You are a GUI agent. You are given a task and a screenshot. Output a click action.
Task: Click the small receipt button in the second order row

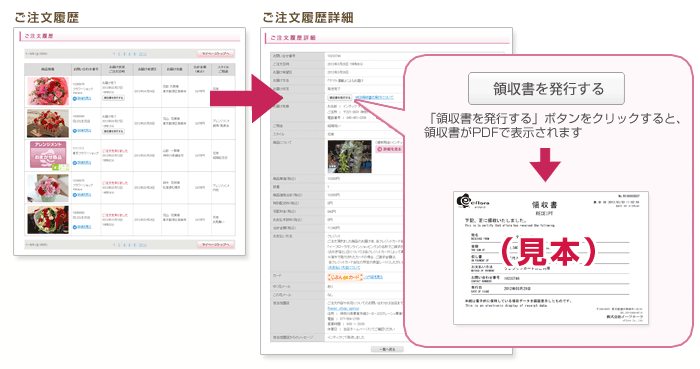[113, 131]
